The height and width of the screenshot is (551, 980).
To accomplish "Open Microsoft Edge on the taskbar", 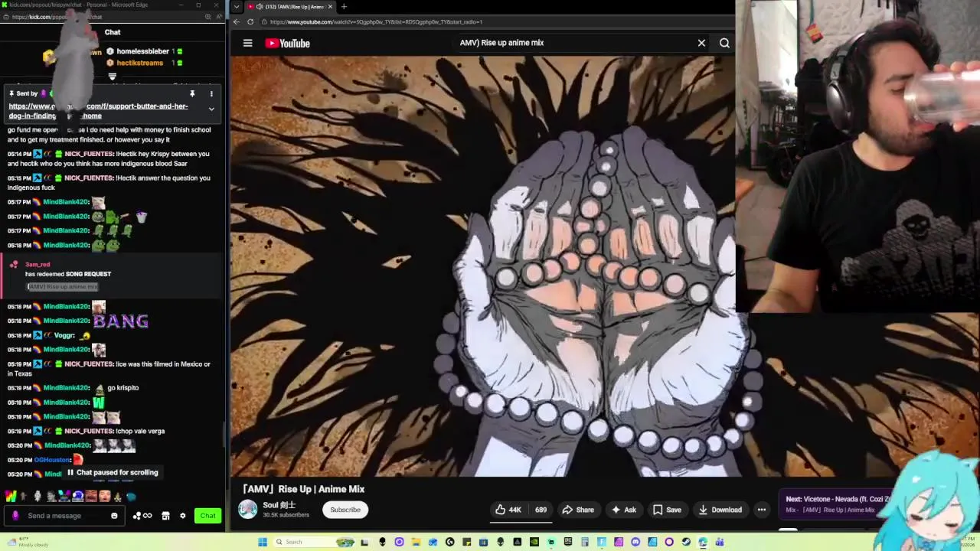I will click(703, 542).
